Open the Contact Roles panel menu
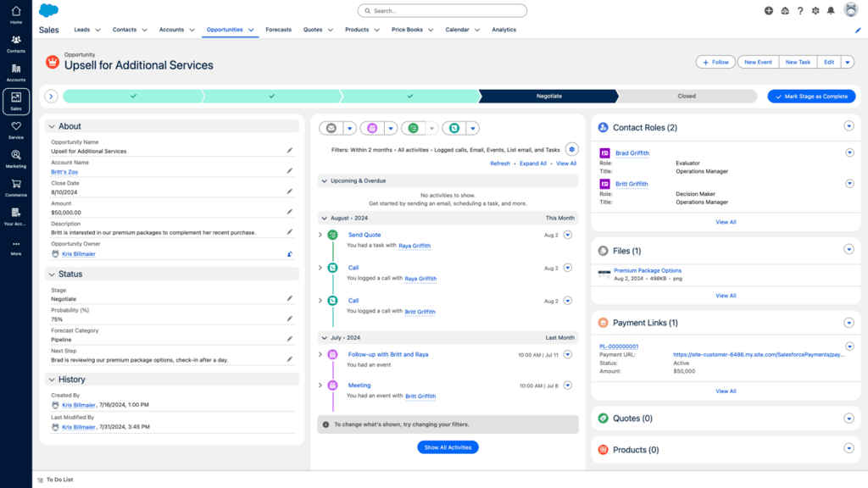 tap(849, 126)
